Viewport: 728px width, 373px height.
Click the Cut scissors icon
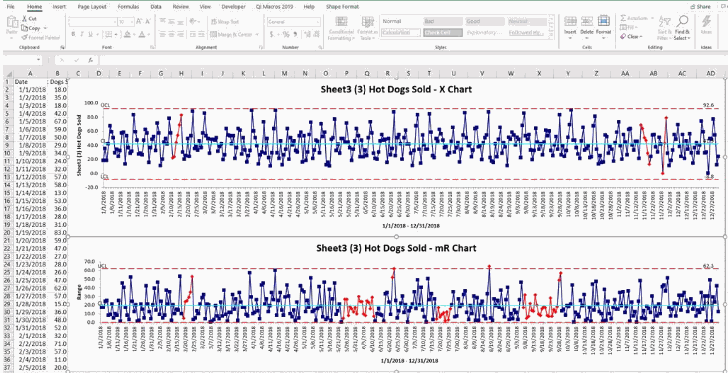pos(24,19)
